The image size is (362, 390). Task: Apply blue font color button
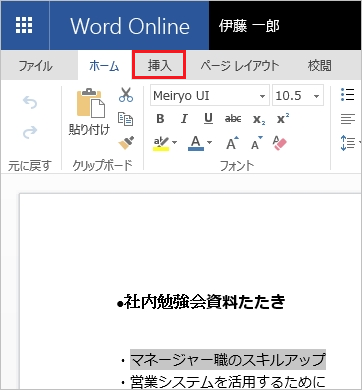pos(196,143)
